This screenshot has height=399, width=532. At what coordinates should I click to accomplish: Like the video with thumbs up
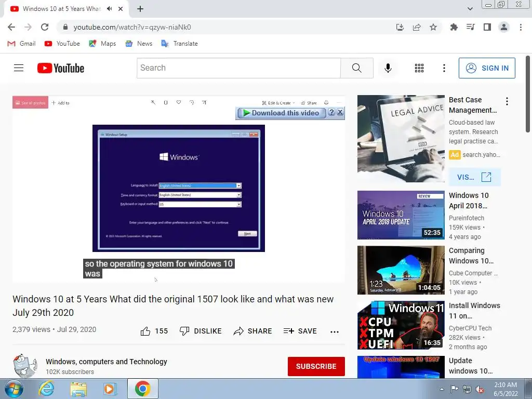click(x=154, y=331)
